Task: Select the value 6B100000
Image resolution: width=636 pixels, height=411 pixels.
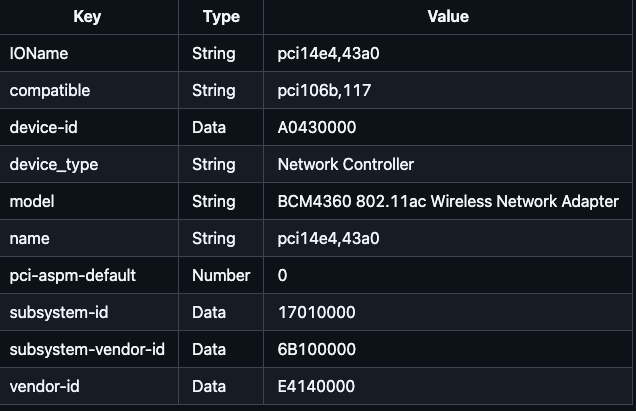Action: (x=317, y=349)
